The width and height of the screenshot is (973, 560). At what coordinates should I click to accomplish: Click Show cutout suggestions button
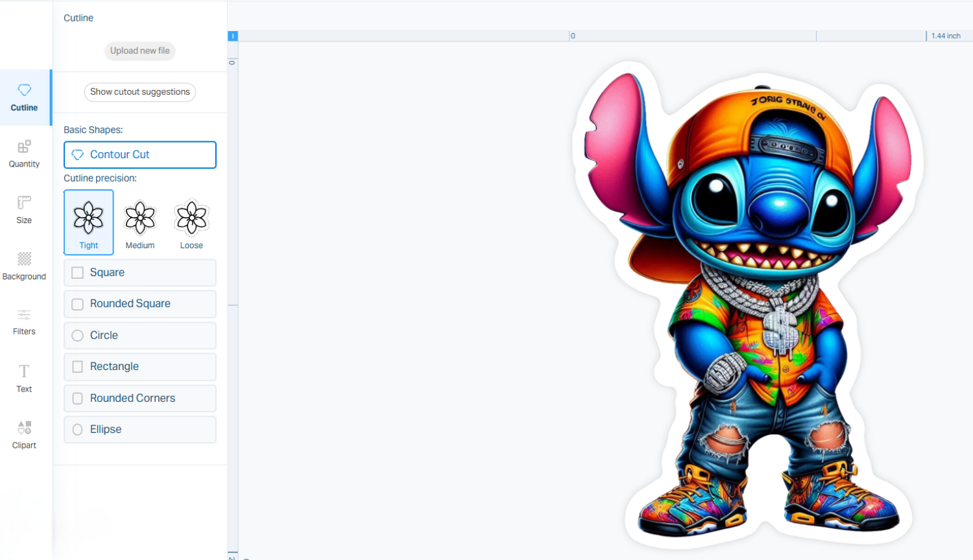(140, 92)
